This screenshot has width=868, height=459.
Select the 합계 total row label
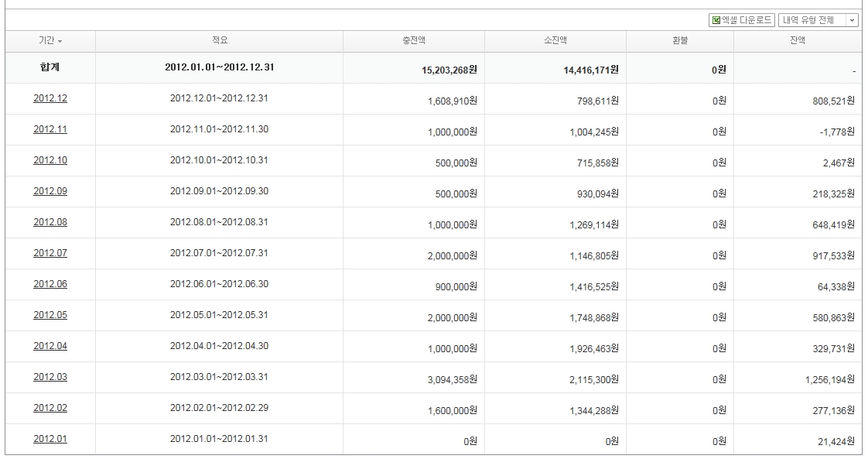[50, 67]
